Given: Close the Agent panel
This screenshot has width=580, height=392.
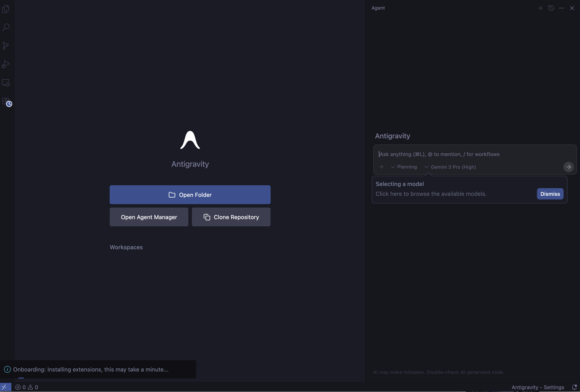Looking at the screenshot, I should (x=572, y=8).
